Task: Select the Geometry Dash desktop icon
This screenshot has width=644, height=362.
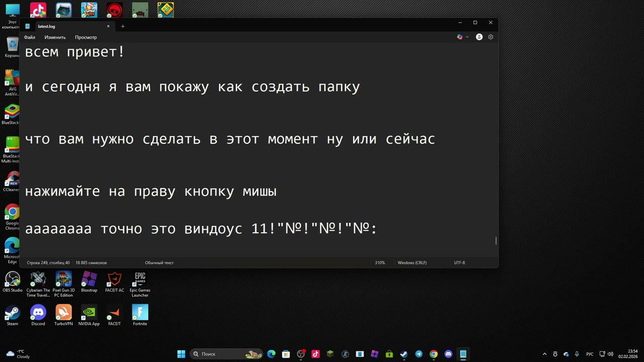Action: pos(166,10)
